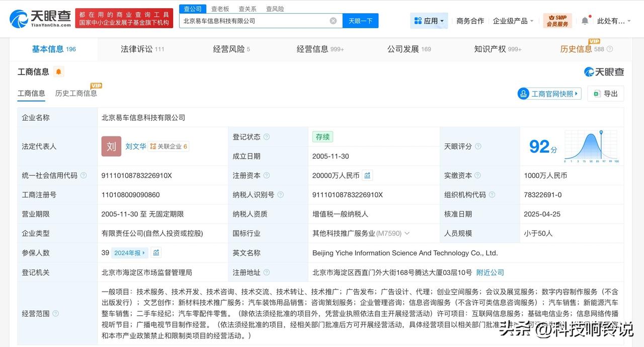Click the 天眼一下 search button
The height and width of the screenshot is (347, 644).
click(x=361, y=21)
